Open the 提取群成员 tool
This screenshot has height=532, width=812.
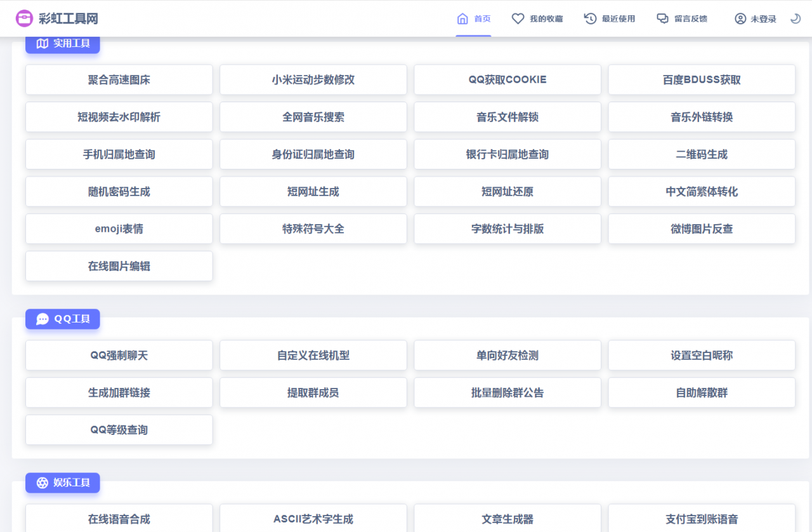coord(313,392)
